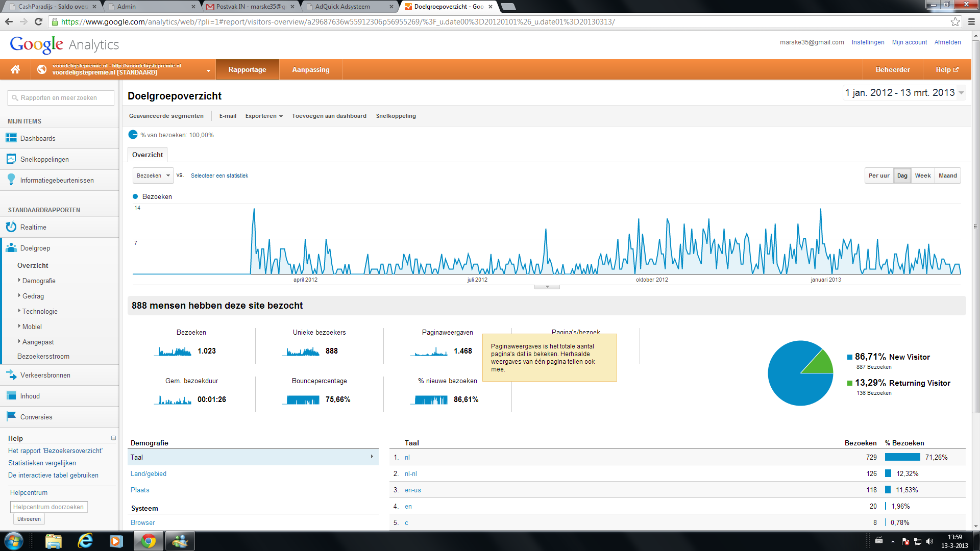The height and width of the screenshot is (551, 980).
Task: Click the nl-nl language row link
Action: coord(411,473)
